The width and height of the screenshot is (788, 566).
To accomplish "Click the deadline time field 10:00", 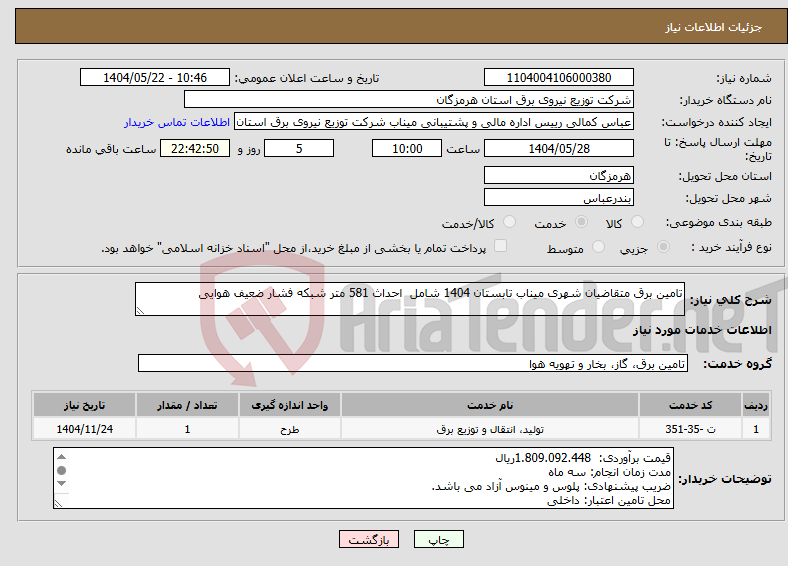I will tap(407, 148).
